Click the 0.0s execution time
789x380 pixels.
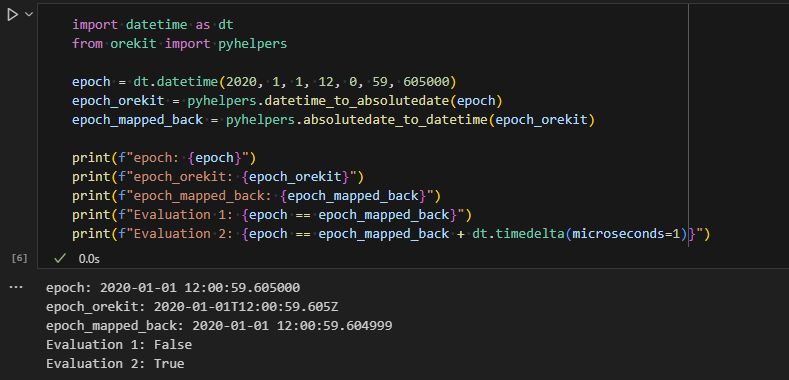(x=89, y=259)
